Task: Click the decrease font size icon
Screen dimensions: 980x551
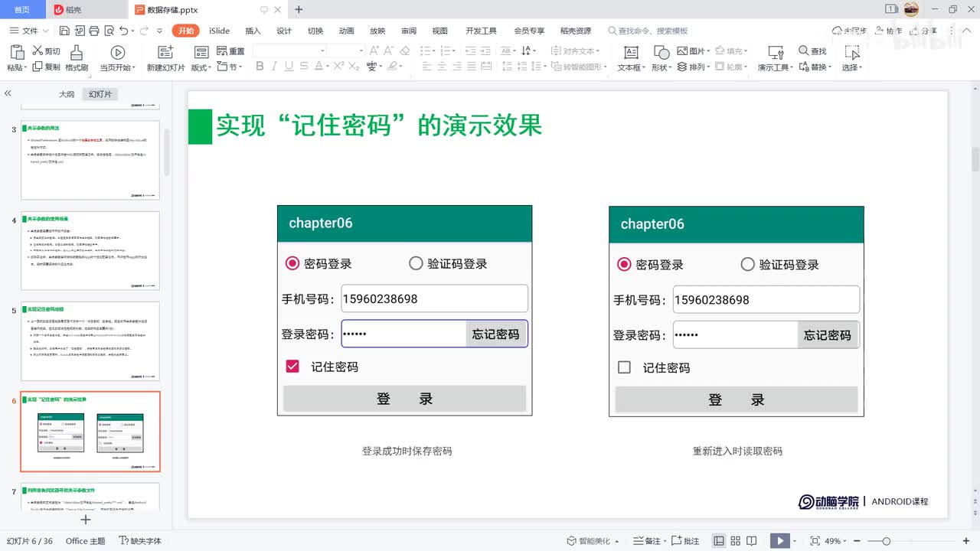Action: coord(389,51)
